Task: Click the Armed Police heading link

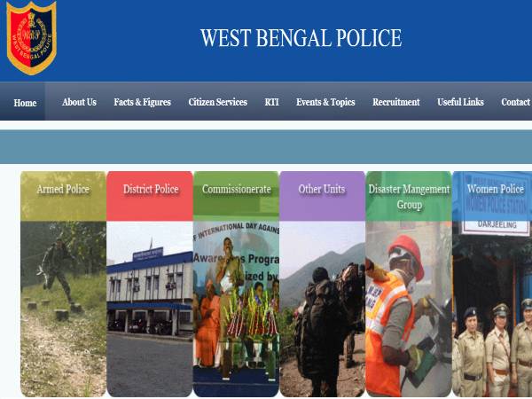Action: click(63, 189)
